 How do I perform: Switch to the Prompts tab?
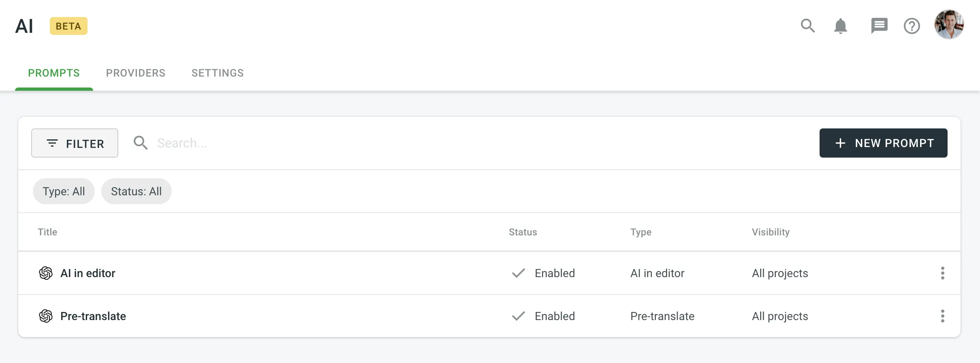click(54, 73)
